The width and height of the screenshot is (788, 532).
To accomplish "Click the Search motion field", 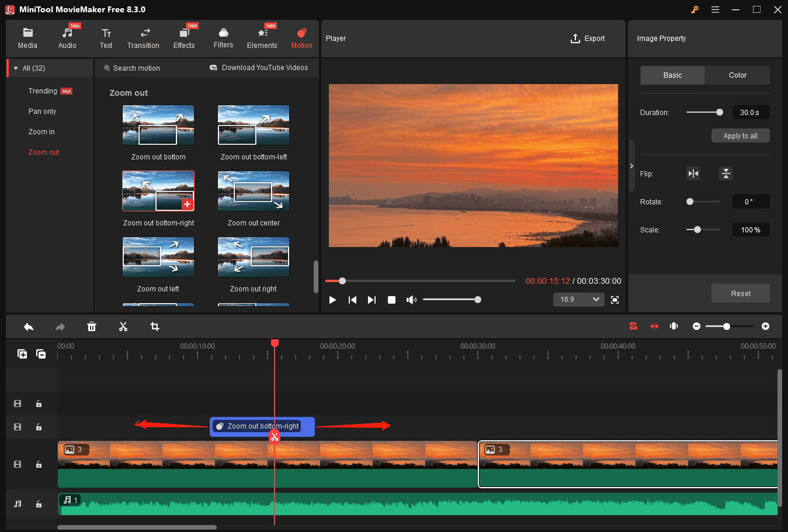I will coord(137,68).
